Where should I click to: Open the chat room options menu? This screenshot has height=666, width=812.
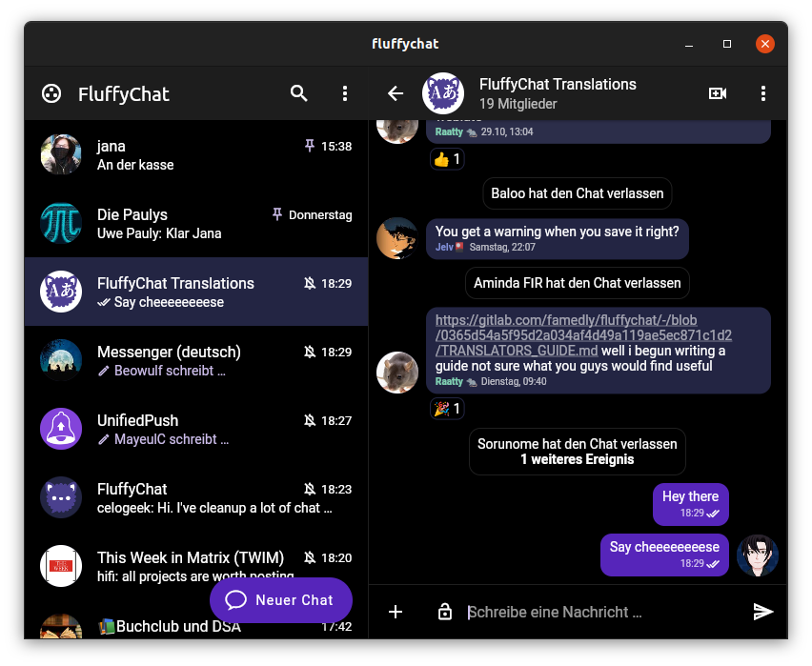[x=762, y=93]
